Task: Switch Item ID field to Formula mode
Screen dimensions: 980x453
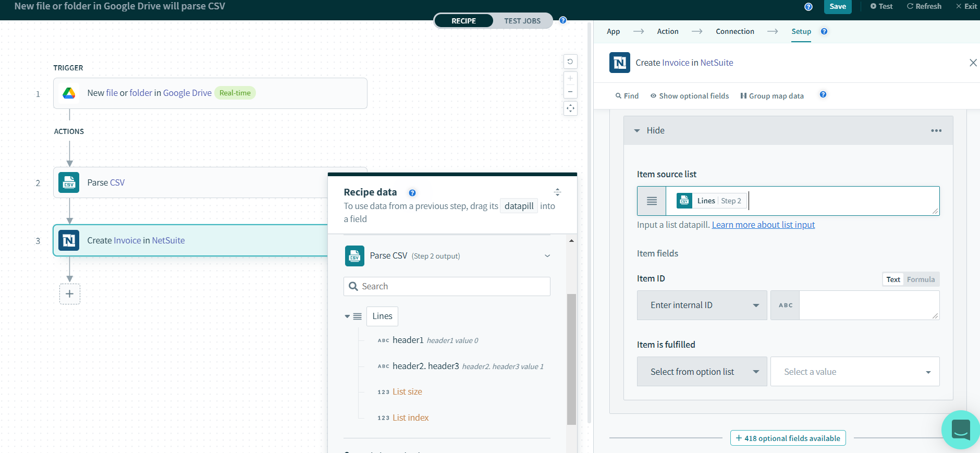Action: [921, 279]
